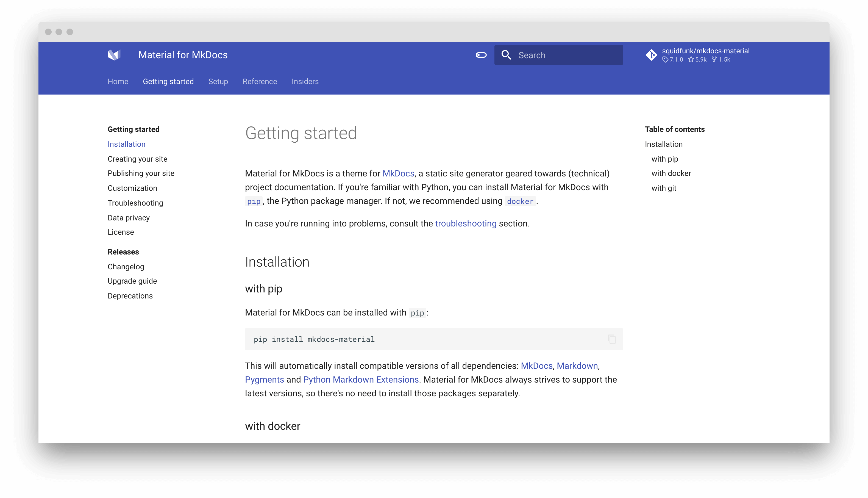Open the Upgrade guide page
The height and width of the screenshot is (498, 868).
132,281
